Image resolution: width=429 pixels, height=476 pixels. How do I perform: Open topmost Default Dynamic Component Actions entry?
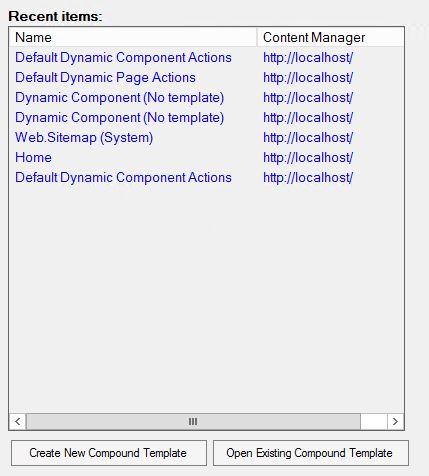click(x=123, y=58)
